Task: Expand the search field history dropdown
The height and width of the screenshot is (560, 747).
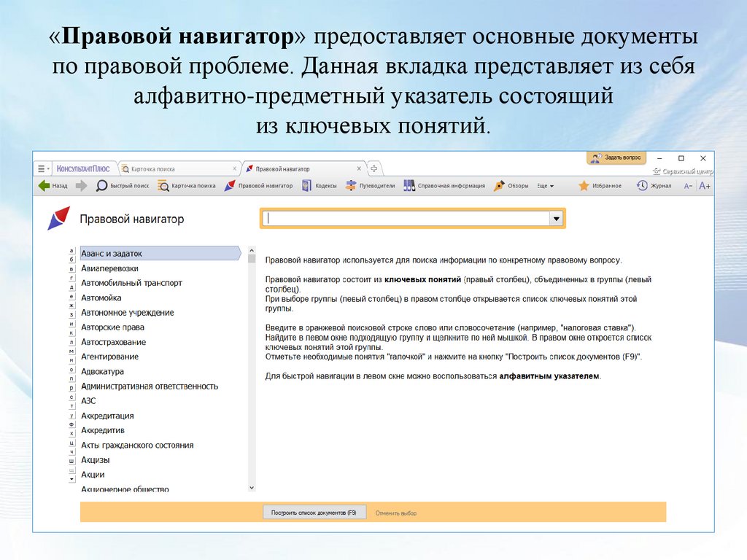Action: pos(556,219)
